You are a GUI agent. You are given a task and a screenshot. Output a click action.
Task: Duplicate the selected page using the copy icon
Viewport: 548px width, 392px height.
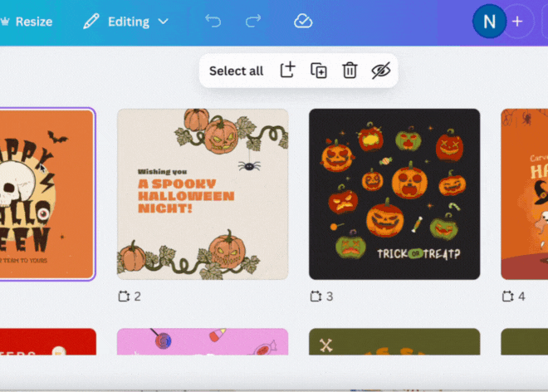(x=319, y=71)
